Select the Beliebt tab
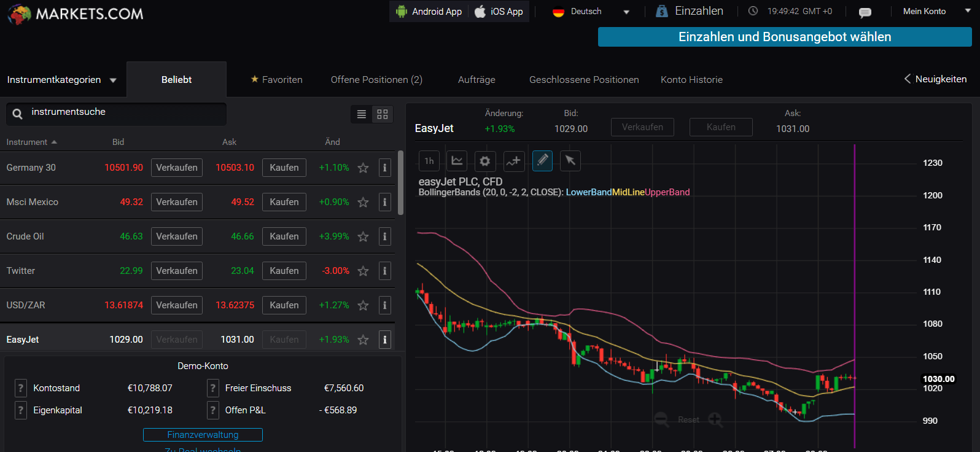The image size is (980, 452). [177, 80]
